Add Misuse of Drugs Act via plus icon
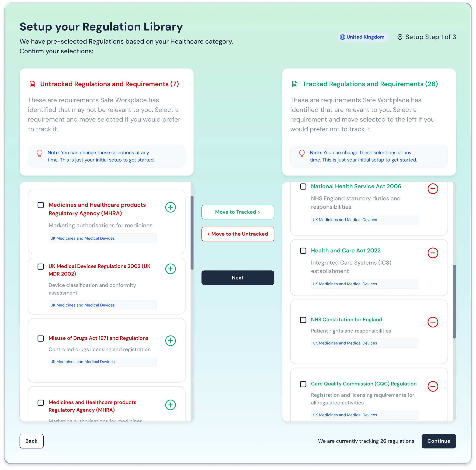This screenshot has height=470, width=476. tap(170, 341)
